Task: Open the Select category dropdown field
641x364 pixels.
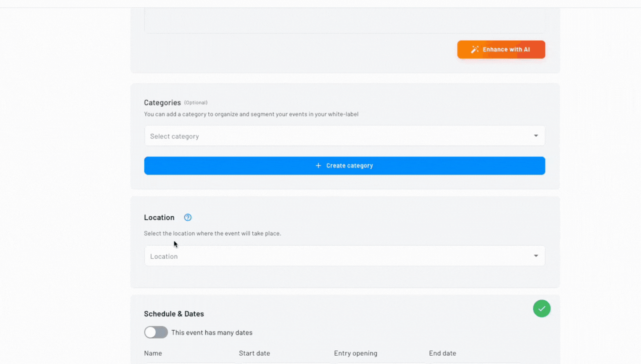Action: point(334,136)
